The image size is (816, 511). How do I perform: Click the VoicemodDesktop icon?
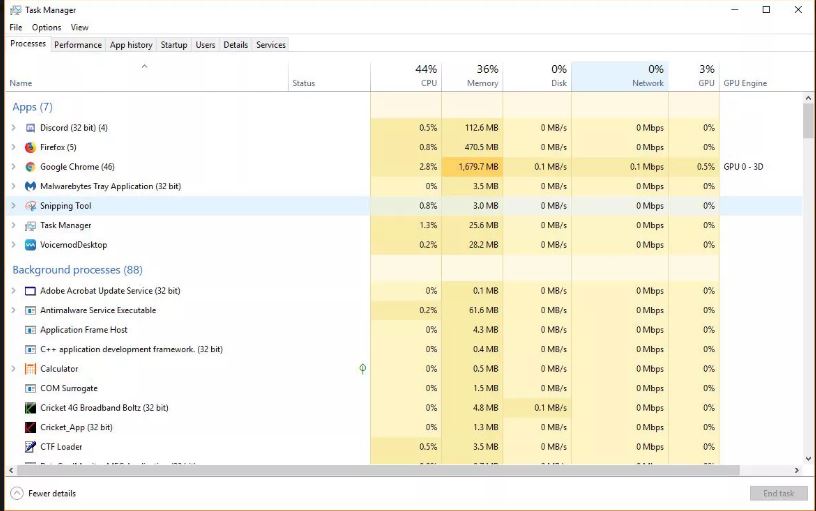click(30, 245)
